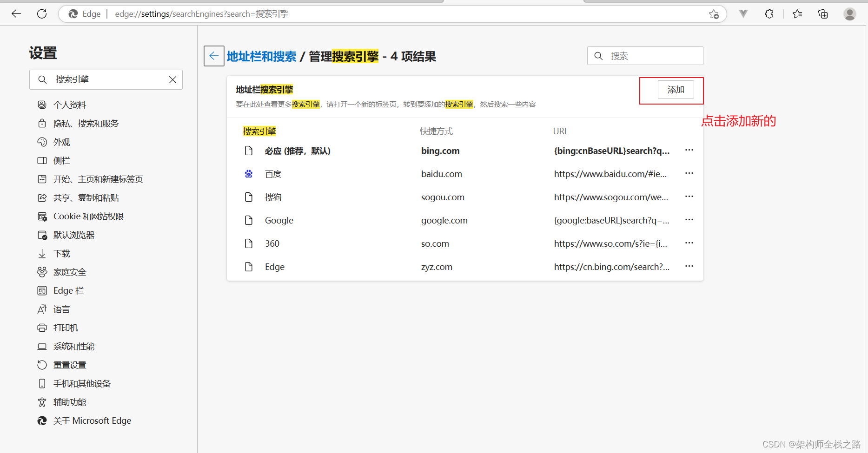Screen dimensions: 868x453
Task: Click the file icon beside 360 entry
Action: pyautogui.click(x=249, y=243)
